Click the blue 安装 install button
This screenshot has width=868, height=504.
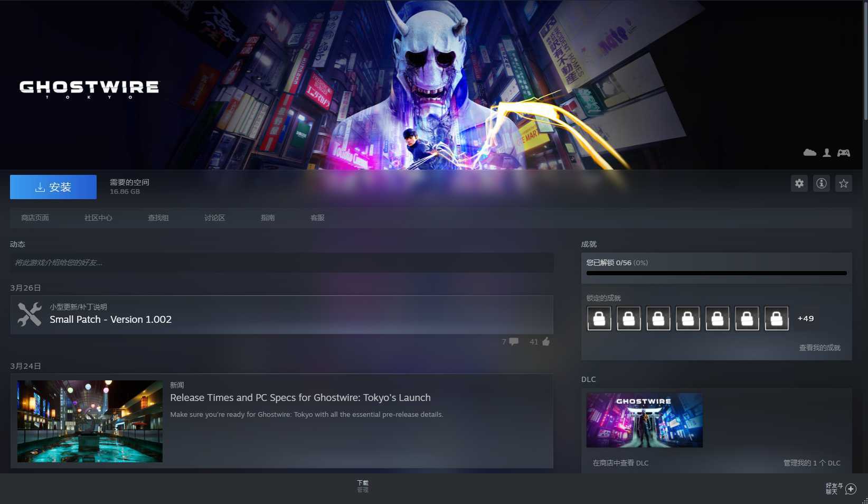point(53,187)
